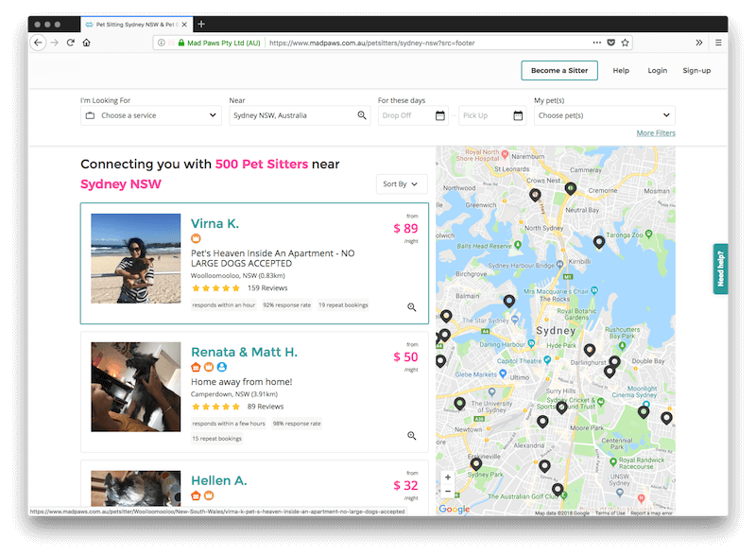Click the magnifier preview icon on Virna K.'s card

(x=410, y=307)
